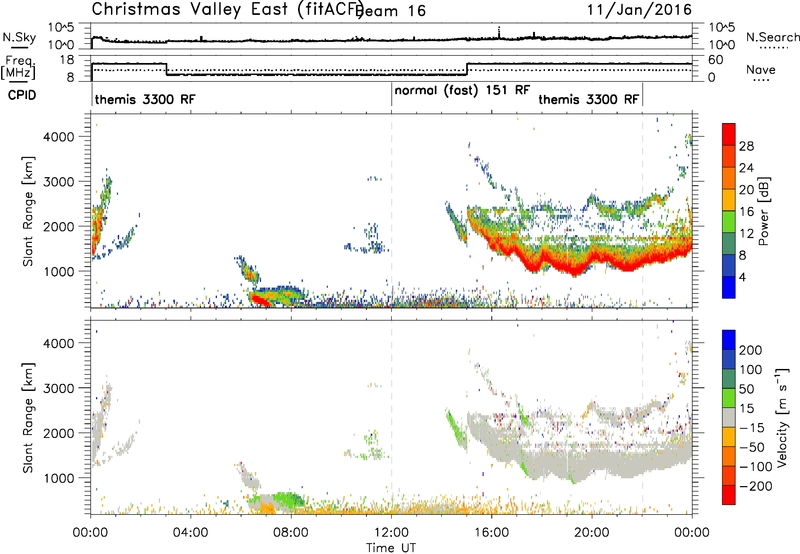Click the date '11/Jan/2016'
The image size is (800, 554).
640,9
